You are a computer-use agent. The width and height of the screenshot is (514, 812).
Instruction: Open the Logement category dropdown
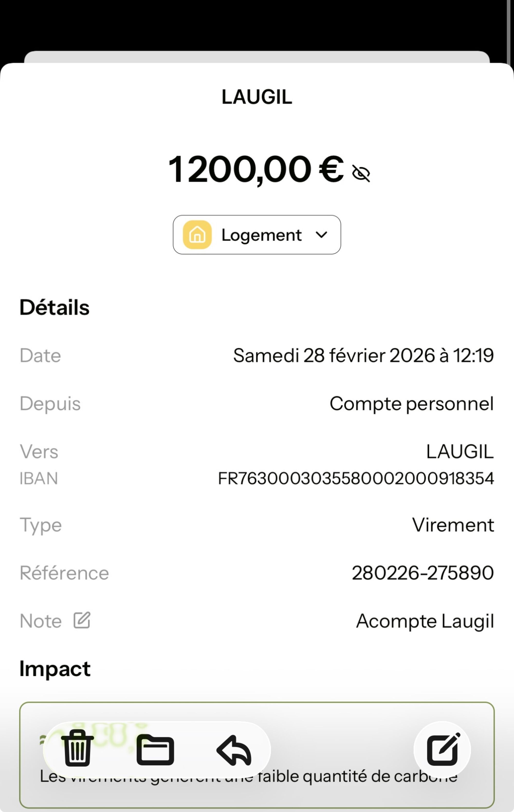(261, 235)
